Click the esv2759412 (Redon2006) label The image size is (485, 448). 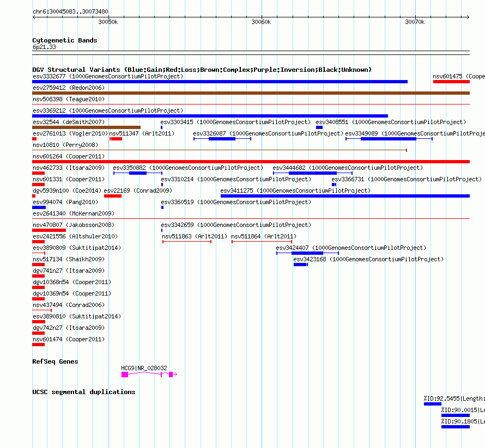click(69, 88)
